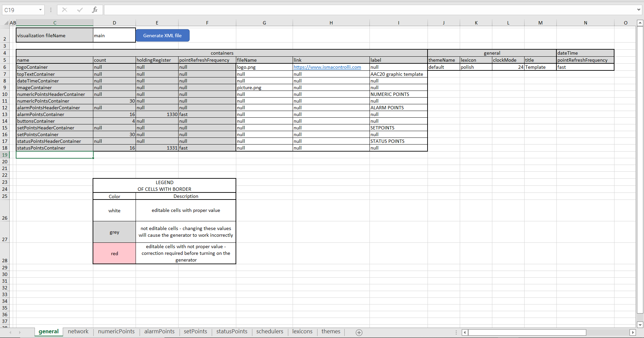Click the Select All corner triangle
This screenshot has width=644, height=338.
(x=6, y=23)
